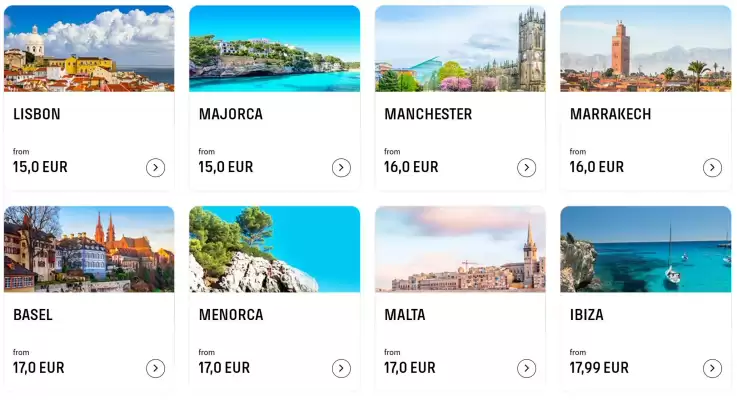The width and height of the screenshot is (737, 400).
Task: Click the Basel old town picture
Action: coord(89,249)
